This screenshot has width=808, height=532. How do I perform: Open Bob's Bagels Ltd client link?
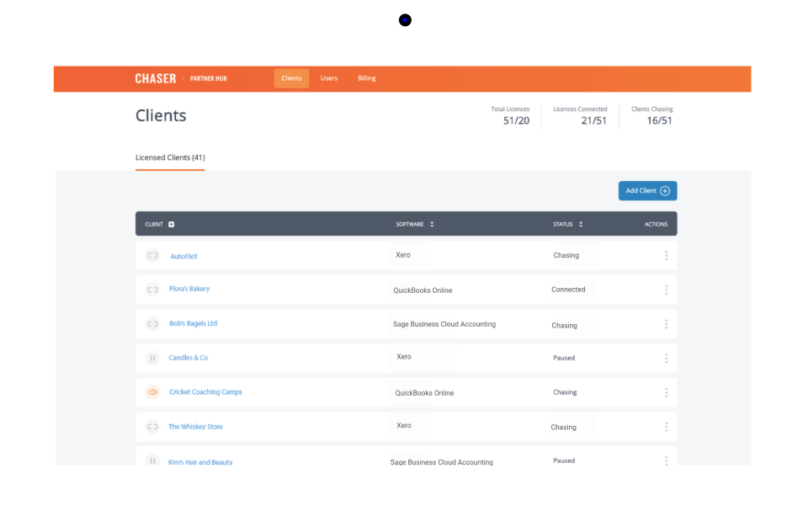pyautogui.click(x=194, y=323)
